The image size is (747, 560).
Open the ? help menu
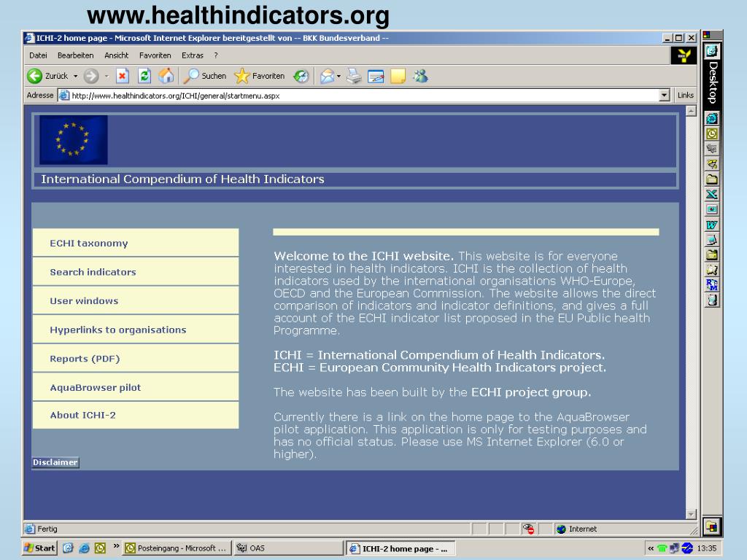pos(216,55)
